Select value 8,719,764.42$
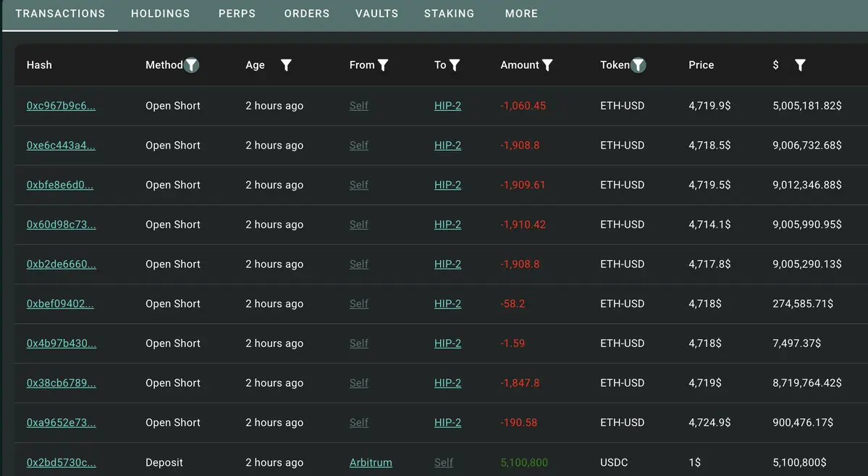This screenshot has width=868, height=476. pyautogui.click(x=807, y=383)
